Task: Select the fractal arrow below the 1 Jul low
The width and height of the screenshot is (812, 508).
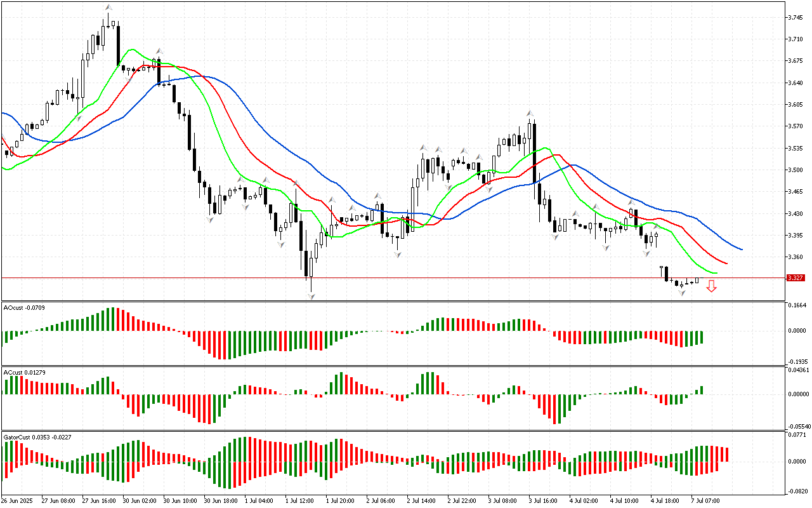Action: 311,296
